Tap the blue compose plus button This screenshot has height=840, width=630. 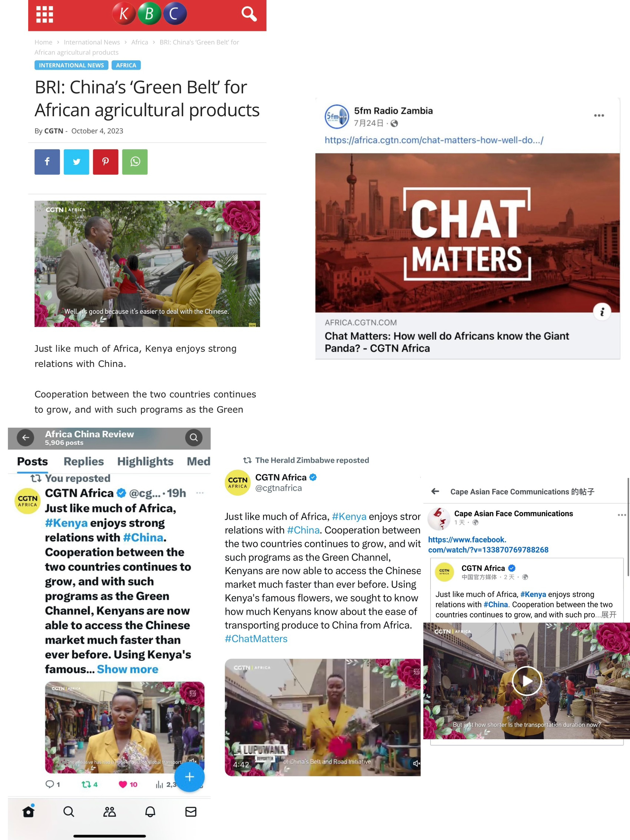point(189,777)
